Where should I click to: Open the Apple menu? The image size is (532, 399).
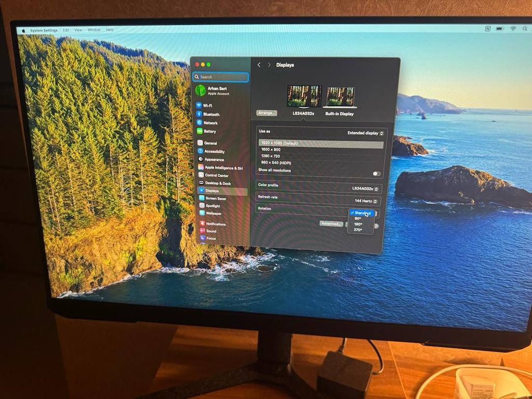24,31
